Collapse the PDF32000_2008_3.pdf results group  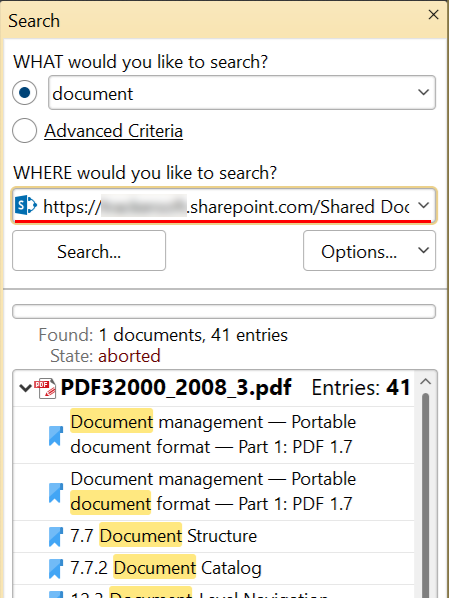(x=25, y=388)
